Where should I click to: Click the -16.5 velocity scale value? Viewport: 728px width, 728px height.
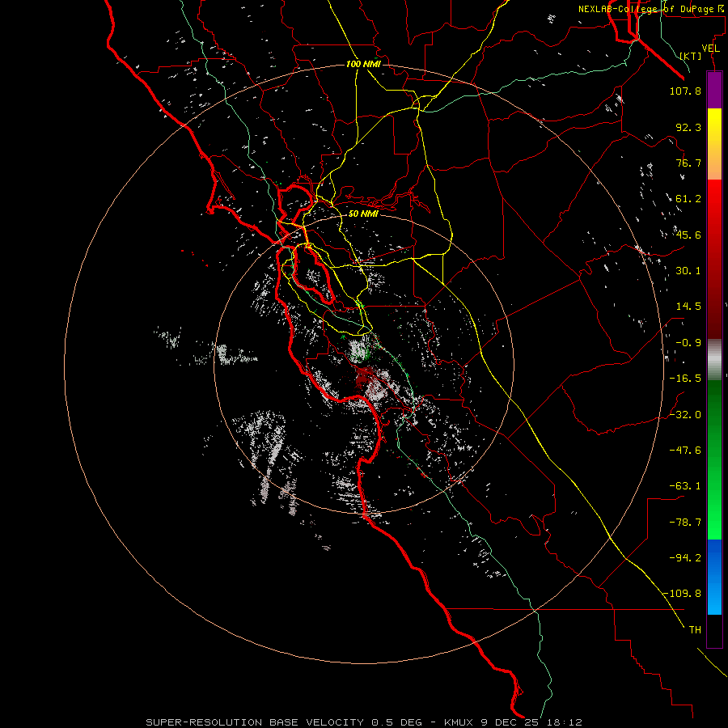point(685,379)
